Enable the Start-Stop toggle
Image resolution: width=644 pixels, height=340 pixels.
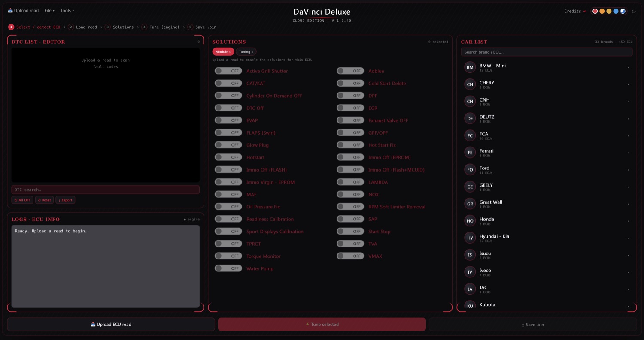[x=350, y=231]
